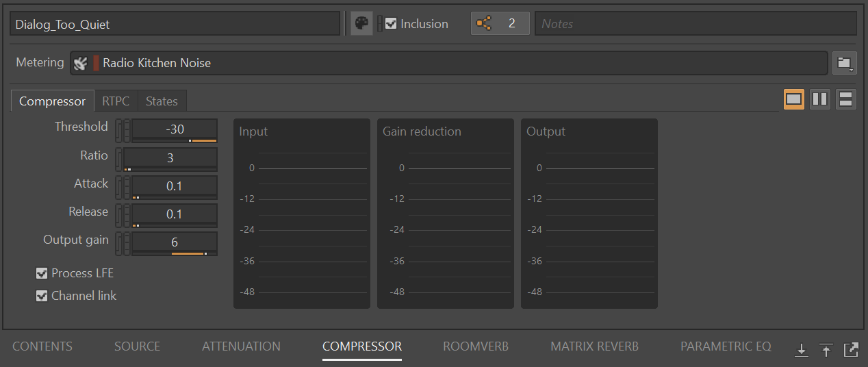Click the Notes field
The width and height of the screenshot is (868, 367).
(695, 23)
